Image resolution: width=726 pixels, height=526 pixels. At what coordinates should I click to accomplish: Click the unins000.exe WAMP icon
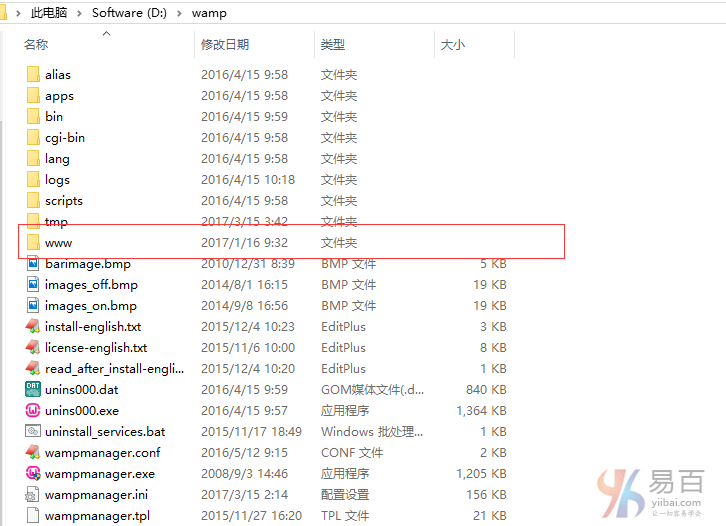coord(32,411)
